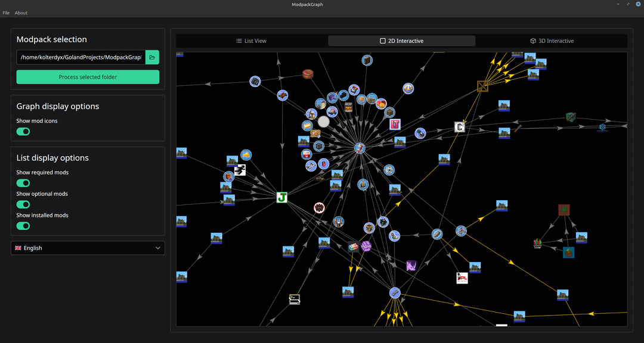Turn off Show installed mods
Viewport: 644px width, 343px height.
[x=23, y=226]
